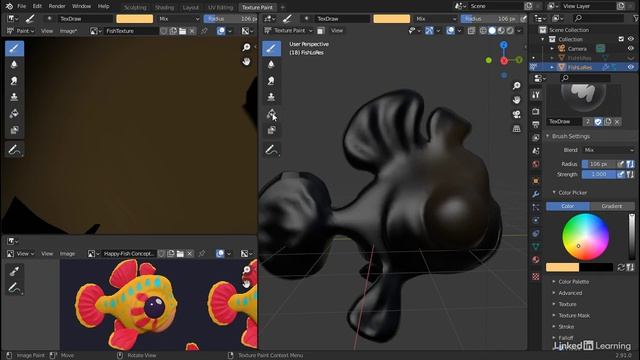Image resolution: width=640 pixels, height=360 pixels.
Task: Click the color wheel picker
Action: (x=585, y=237)
